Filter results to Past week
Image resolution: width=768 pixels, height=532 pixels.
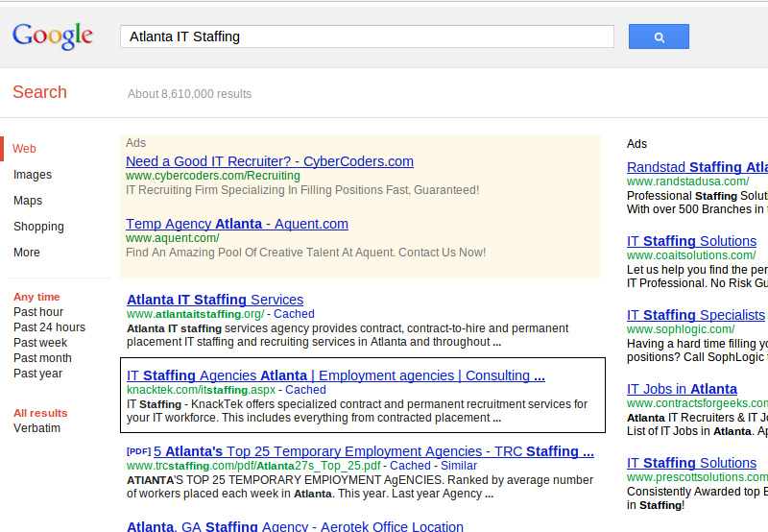(x=40, y=343)
